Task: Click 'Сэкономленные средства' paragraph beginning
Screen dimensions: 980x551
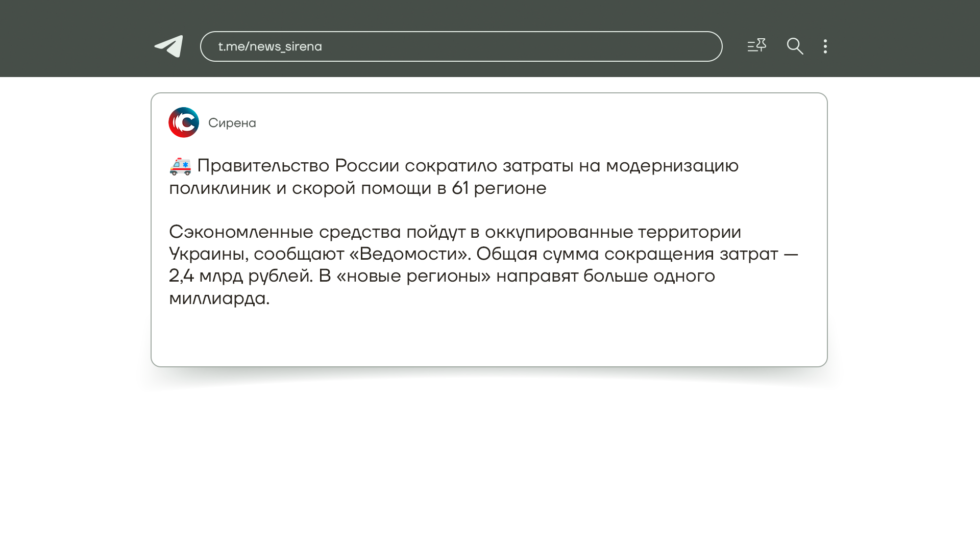Action: point(284,232)
